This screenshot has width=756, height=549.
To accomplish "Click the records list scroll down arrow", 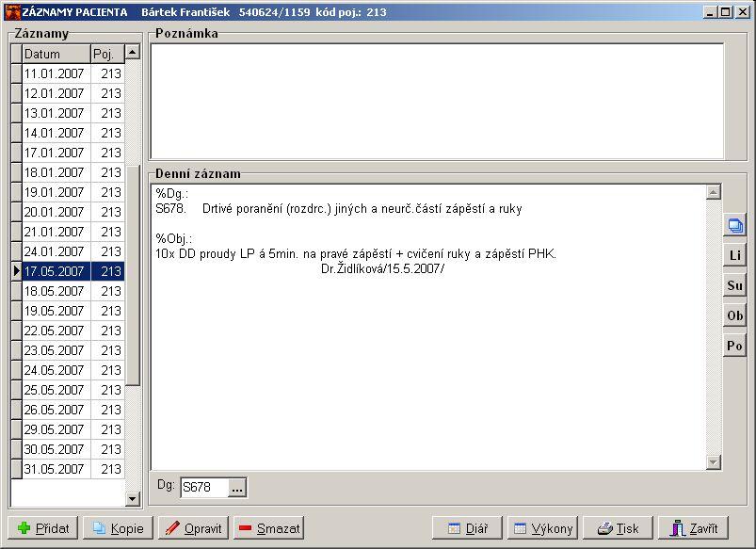I will point(133,498).
